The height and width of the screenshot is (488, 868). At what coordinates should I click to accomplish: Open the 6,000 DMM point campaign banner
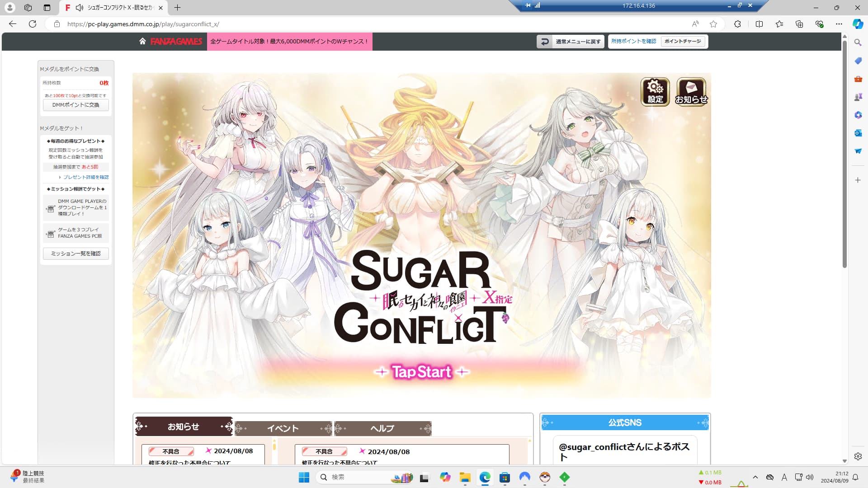pyautogui.click(x=289, y=41)
